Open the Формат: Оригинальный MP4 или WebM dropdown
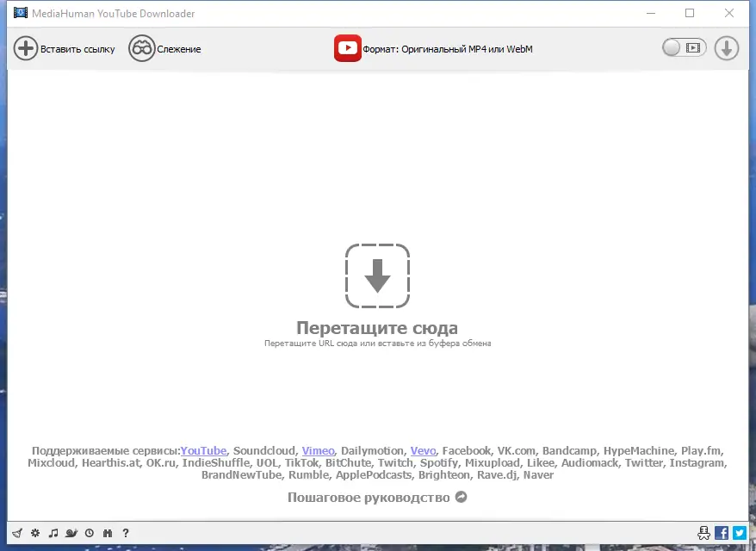The image size is (756, 551). click(x=447, y=49)
